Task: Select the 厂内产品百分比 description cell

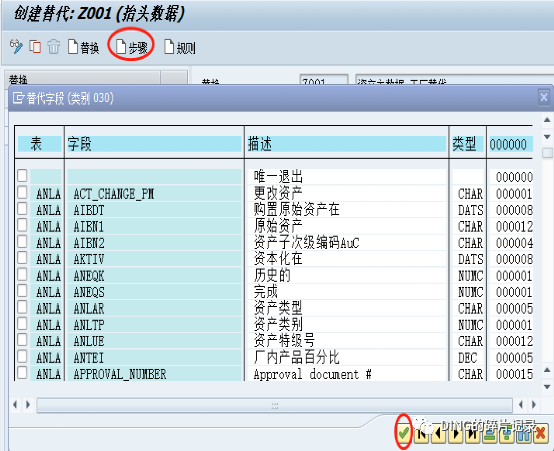Action: click(x=347, y=358)
